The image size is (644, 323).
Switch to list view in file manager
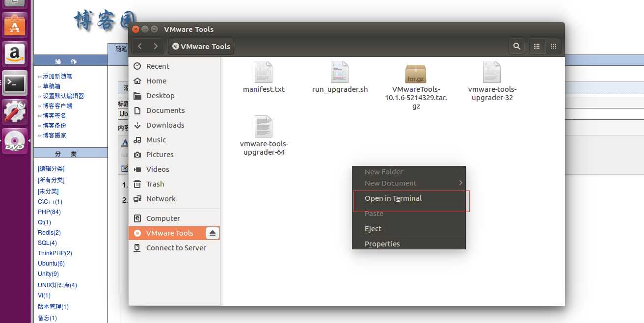click(537, 46)
